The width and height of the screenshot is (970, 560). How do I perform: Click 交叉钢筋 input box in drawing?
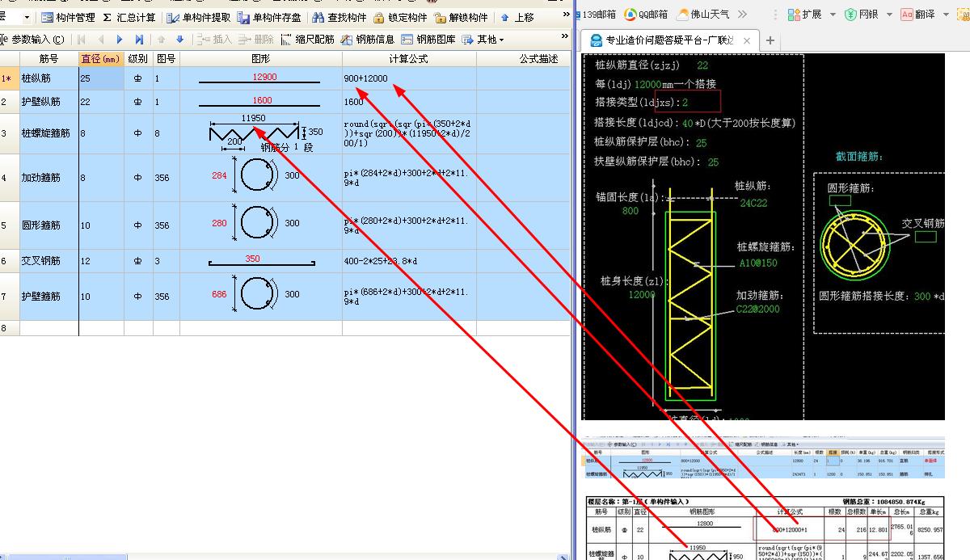(x=926, y=237)
